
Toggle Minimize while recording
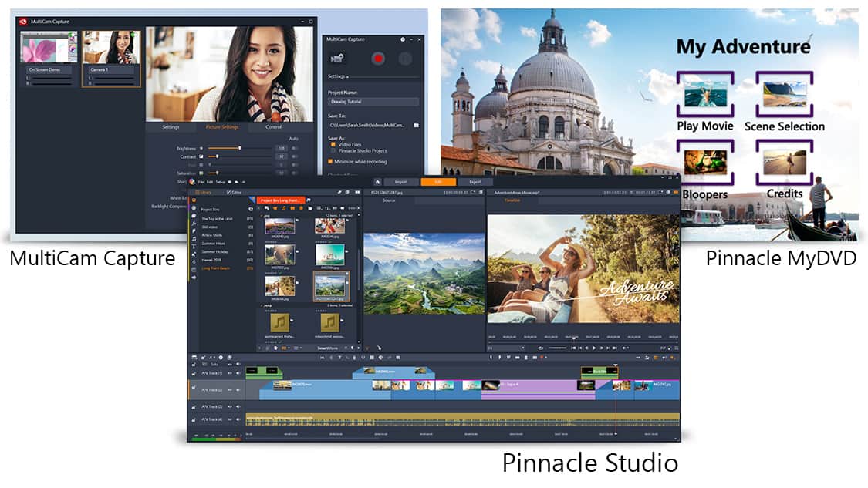(330, 162)
